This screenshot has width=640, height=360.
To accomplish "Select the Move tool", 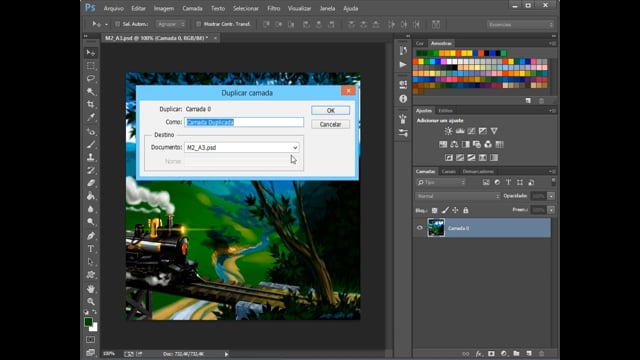I will point(91,53).
